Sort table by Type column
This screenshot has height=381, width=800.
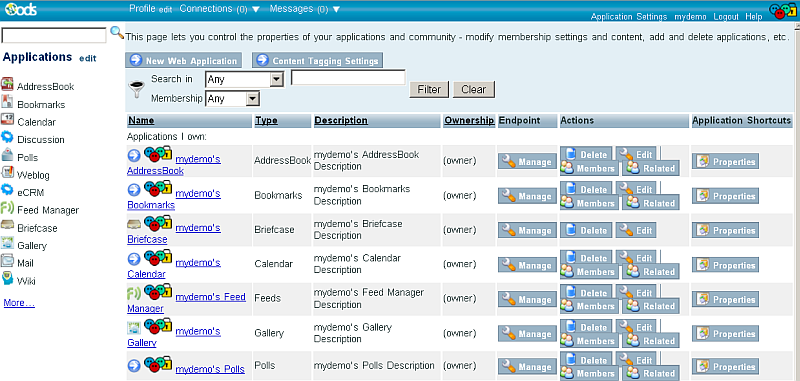266,120
